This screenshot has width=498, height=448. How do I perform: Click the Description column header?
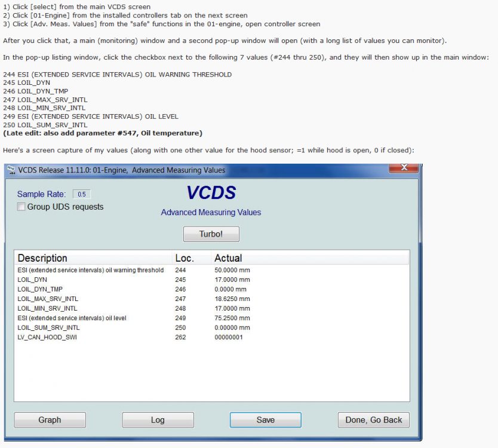42,258
